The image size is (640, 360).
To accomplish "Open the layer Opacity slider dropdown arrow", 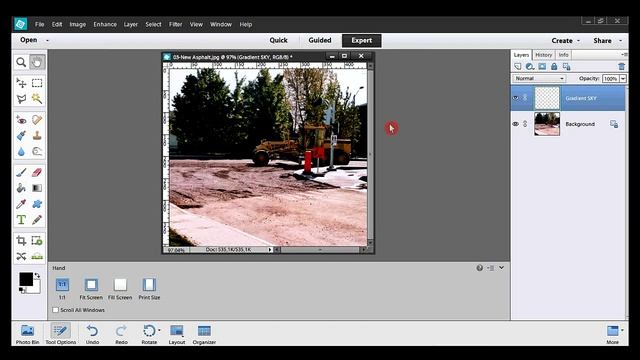I will (x=623, y=78).
